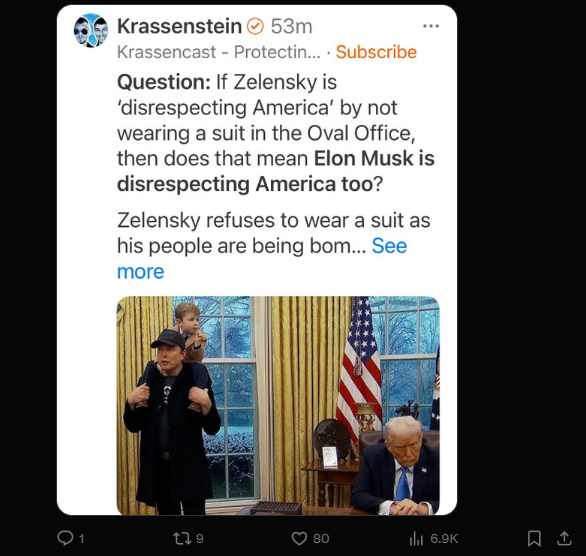The image size is (586, 556).
Task: Click the repost count 9
Action: point(200,538)
